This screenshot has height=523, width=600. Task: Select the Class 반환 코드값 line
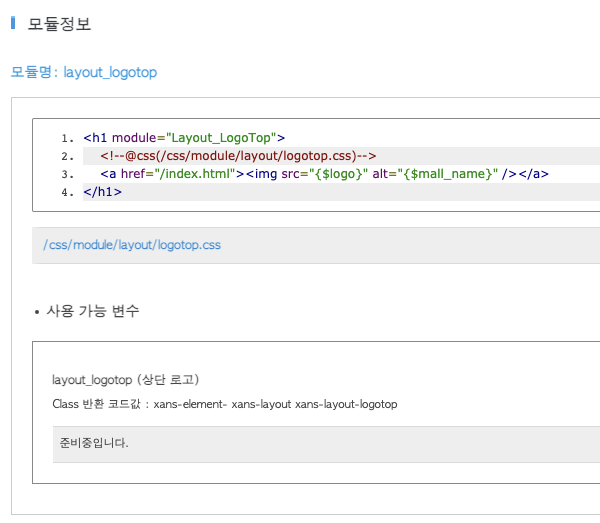pos(225,404)
